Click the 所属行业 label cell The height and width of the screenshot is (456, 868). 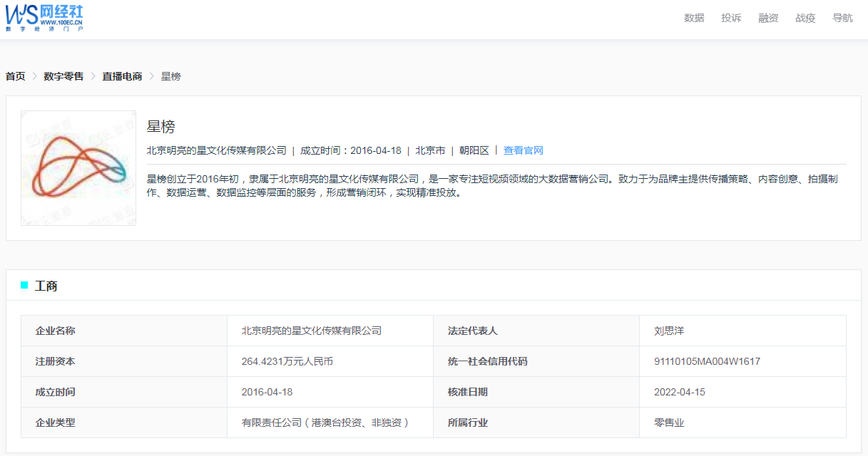536,423
